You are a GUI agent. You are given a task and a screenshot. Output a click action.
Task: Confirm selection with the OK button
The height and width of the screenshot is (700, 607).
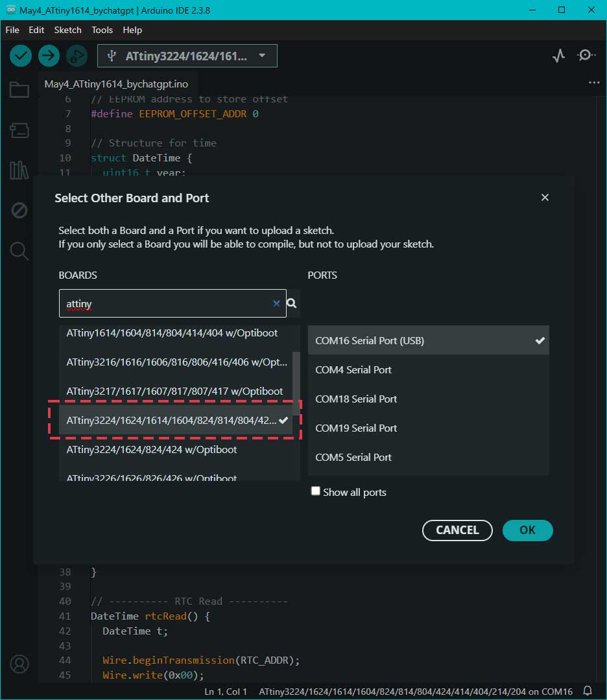(x=527, y=530)
